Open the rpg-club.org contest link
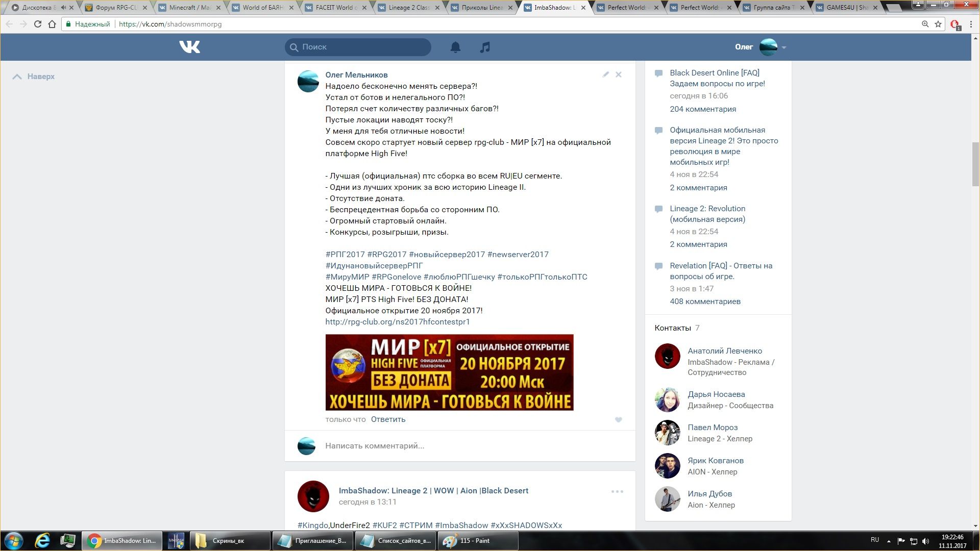Image resolution: width=980 pixels, height=551 pixels. click(397, 322)
